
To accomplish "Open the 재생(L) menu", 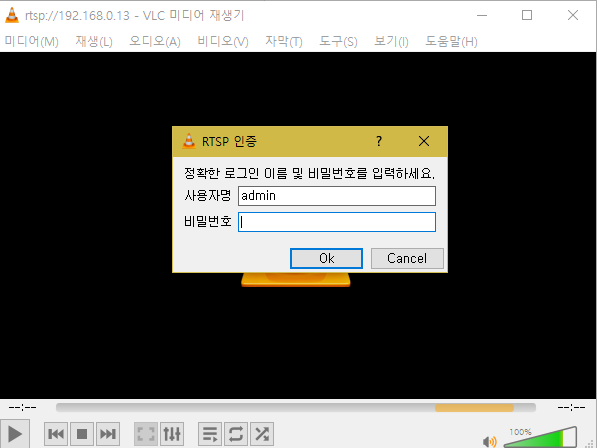I will [94, 41].
